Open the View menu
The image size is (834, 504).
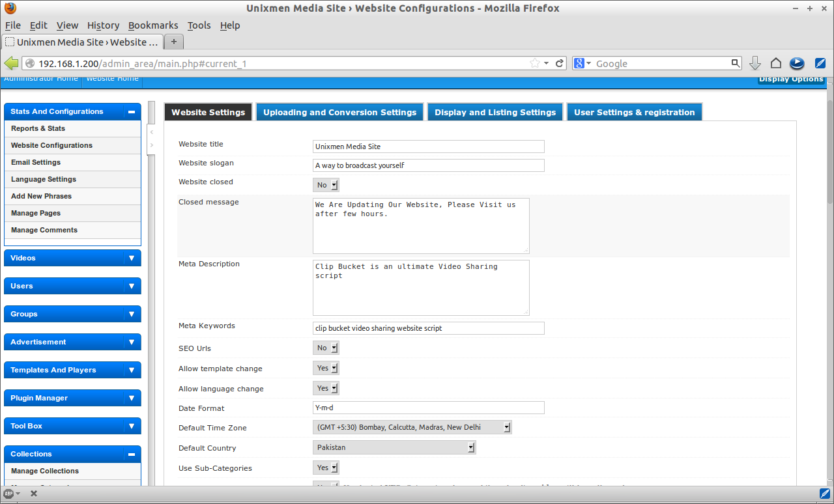pos(67,25)
